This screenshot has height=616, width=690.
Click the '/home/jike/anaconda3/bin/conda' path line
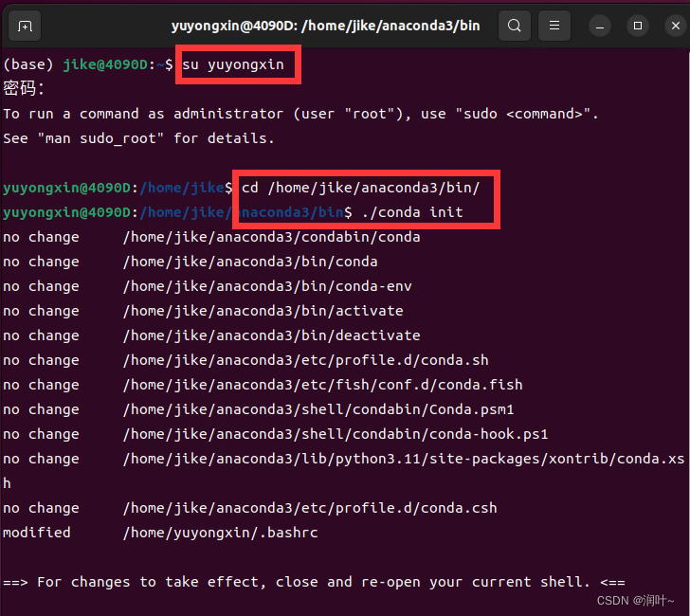tap(250, 262)
